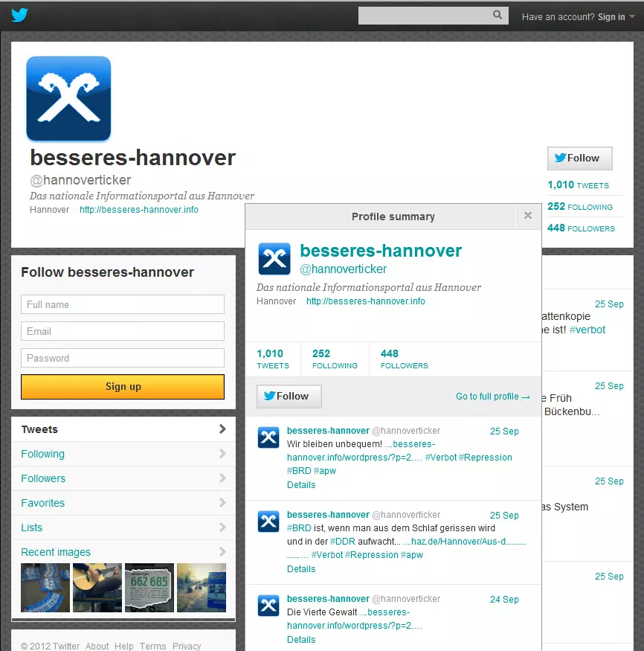Image resolution: width=644 pixels, height=651 pixels.
Task: Click the #BRD hashtag starting the second tweet
Action: pos(299,528)
